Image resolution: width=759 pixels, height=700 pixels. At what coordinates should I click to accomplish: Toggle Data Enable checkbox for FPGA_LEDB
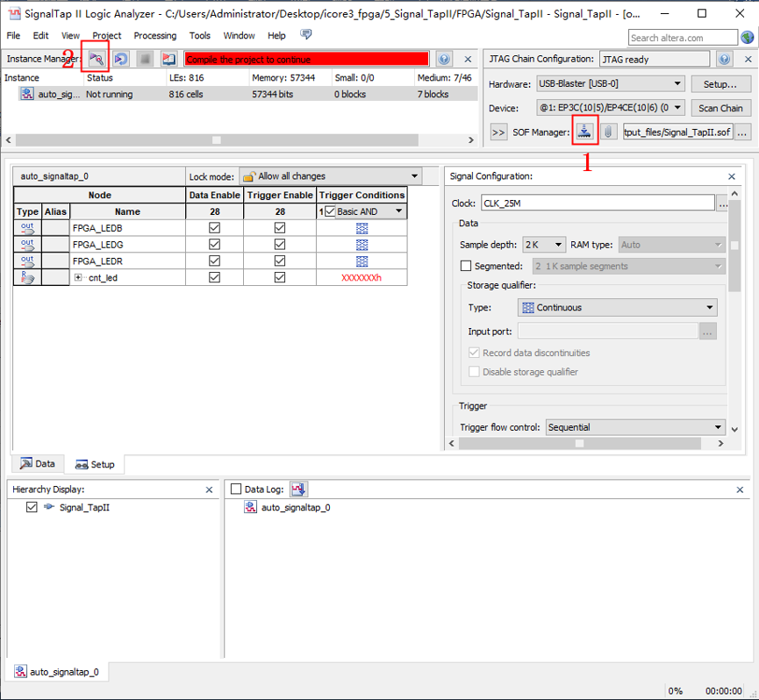click(x=214, y=228)
